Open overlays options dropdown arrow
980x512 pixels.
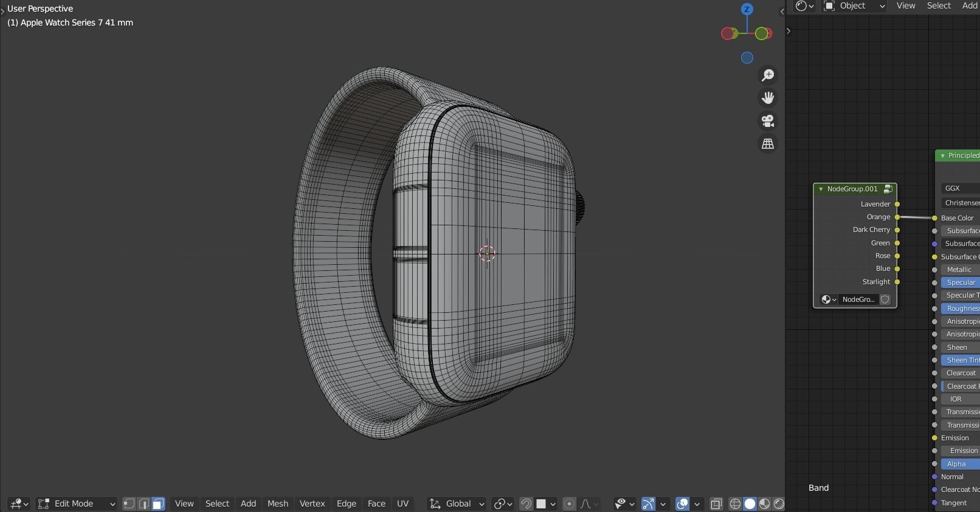[x=697, y=503]
